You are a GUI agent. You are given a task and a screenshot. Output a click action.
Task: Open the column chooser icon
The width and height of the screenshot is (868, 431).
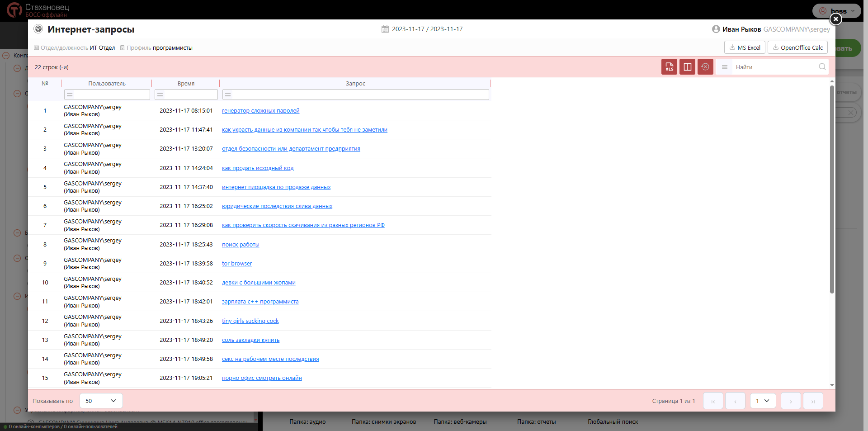pos(687,67)
